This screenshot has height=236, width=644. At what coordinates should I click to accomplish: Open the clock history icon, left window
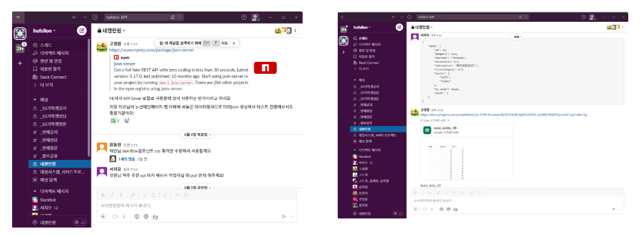coord(95,17)
